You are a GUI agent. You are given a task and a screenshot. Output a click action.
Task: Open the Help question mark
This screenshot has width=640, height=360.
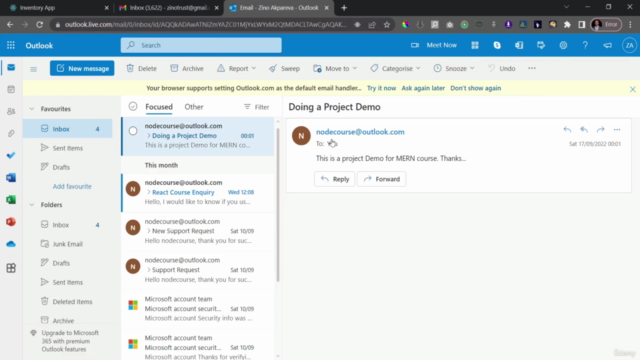(585, 45)
